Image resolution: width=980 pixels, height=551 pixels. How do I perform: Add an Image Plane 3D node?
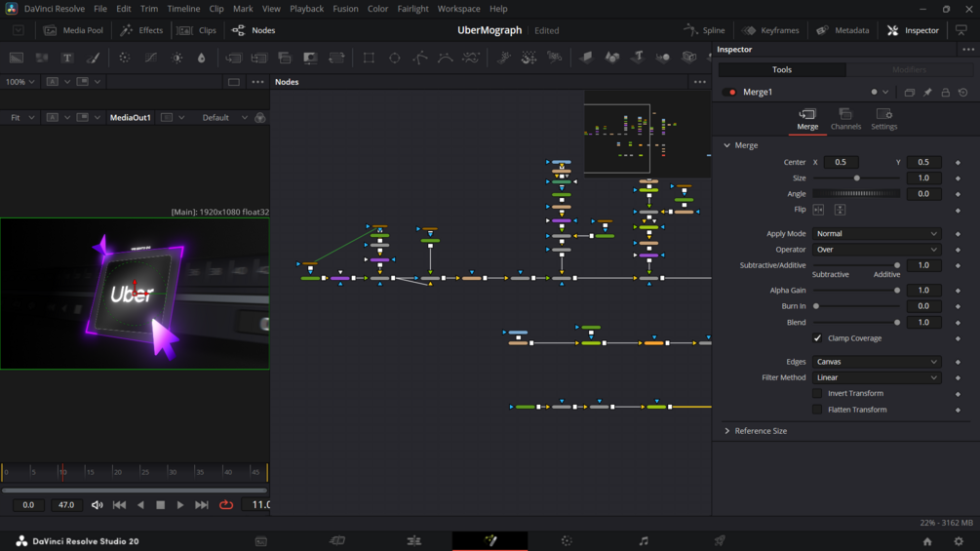click(x=586, y=58)
